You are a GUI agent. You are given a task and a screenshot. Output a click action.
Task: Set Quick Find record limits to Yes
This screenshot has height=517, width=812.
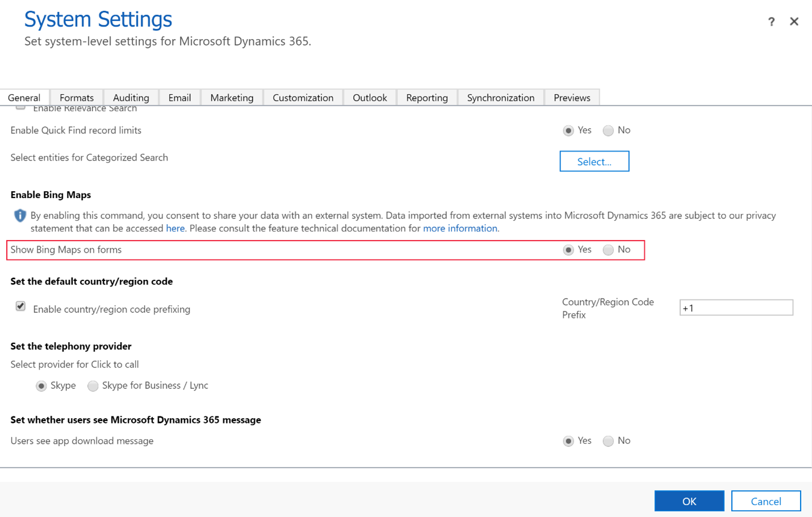(x=568, y=131)
